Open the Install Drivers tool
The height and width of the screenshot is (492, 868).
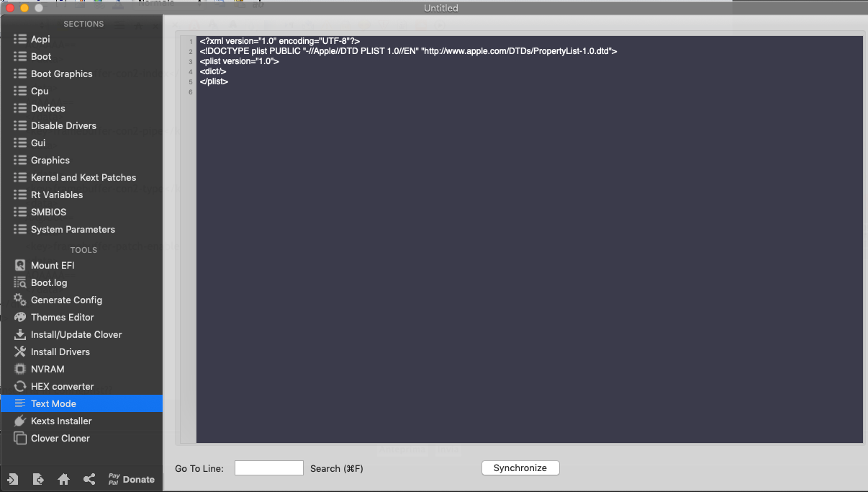81,352
